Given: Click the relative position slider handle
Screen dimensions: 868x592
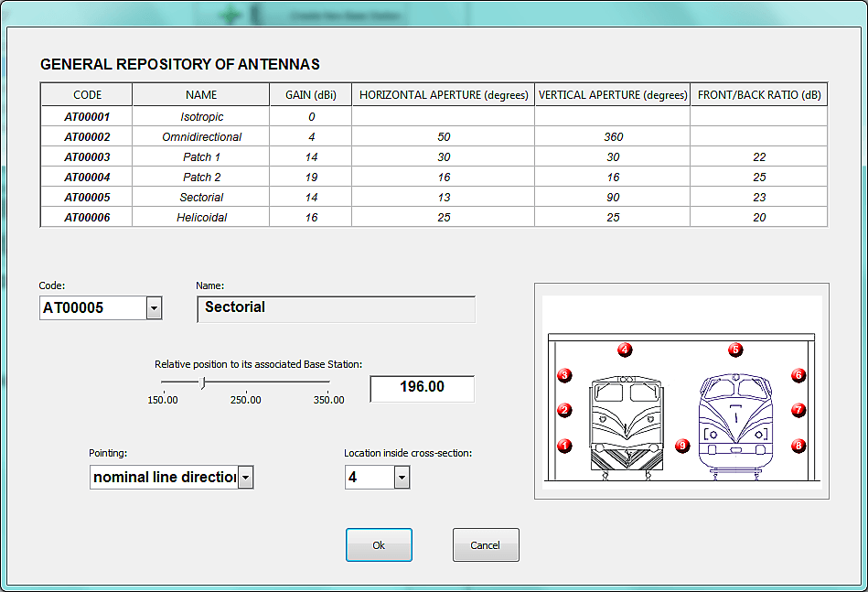Looking at the screenshot, I should coord(203,382).
